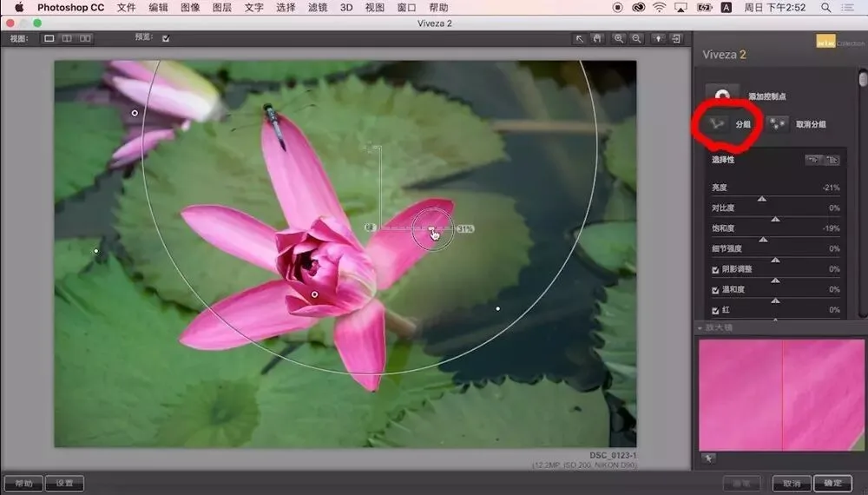The height and width of the screenshot is (495, 868).
Task: Select the arrow pointer tool
Action: (579, 38)
